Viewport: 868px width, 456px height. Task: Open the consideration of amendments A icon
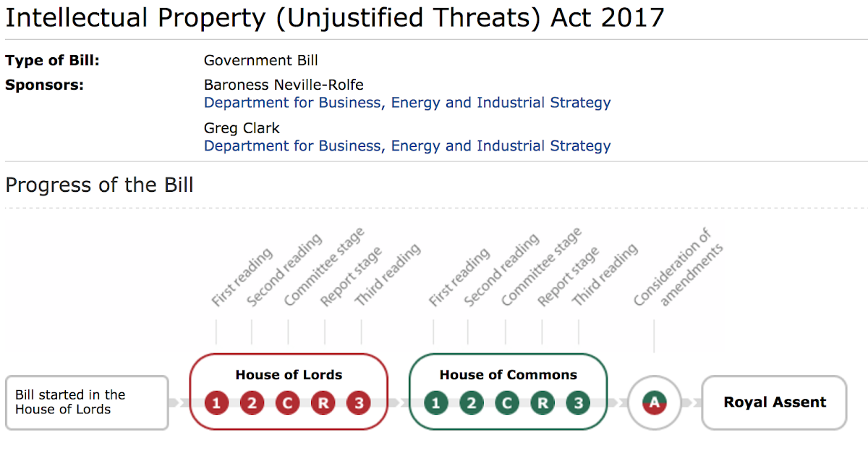(655, 402)
